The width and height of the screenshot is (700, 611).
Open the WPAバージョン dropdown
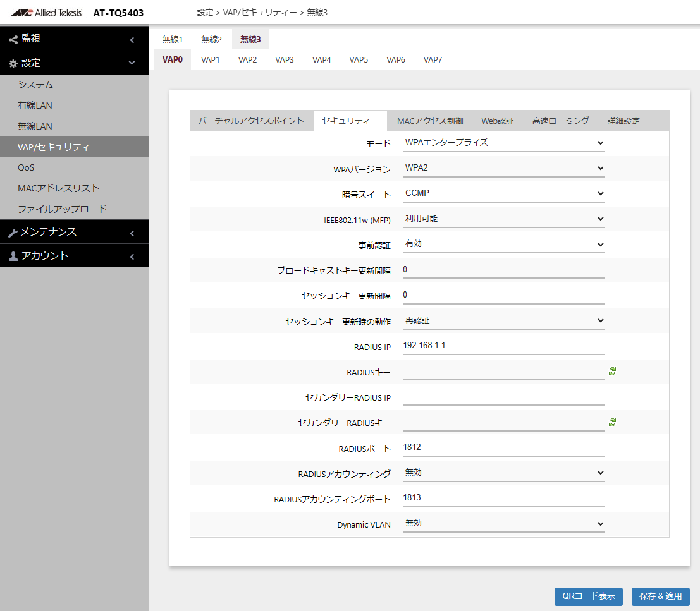click(503, 168)
